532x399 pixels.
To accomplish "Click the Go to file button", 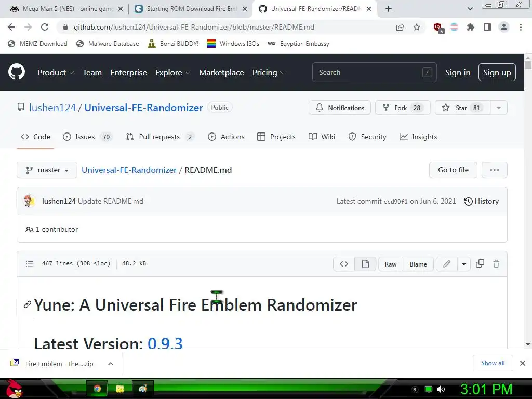I will coord(453,170).
